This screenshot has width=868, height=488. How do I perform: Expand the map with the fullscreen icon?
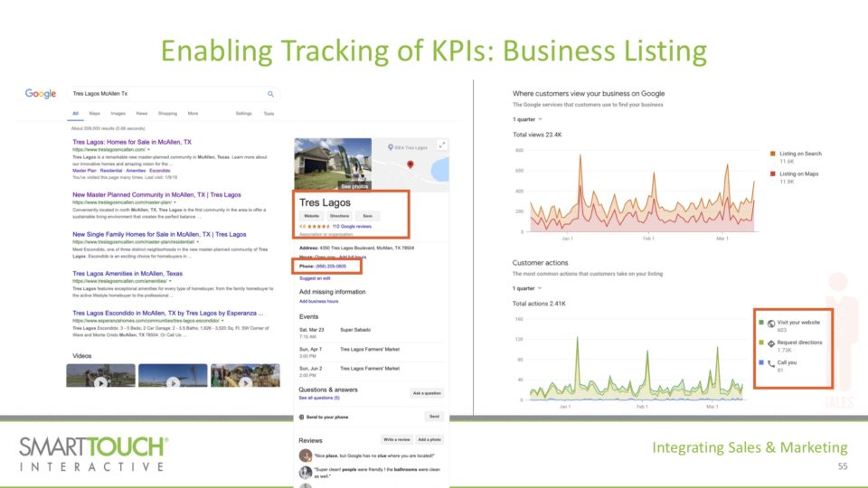(442, 145)
